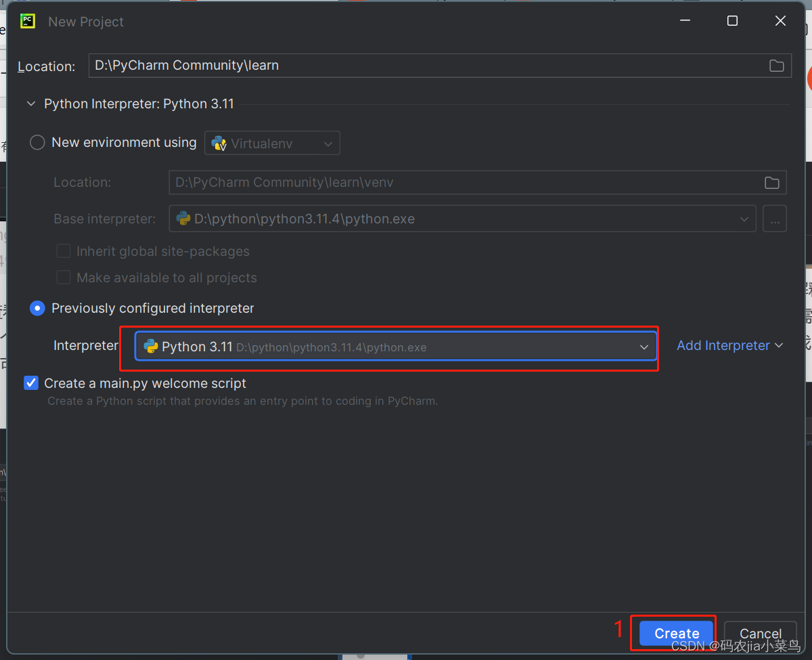Select New environment using radio button
The width and height of the screenshot is (812, 660).
coord(37,142)
